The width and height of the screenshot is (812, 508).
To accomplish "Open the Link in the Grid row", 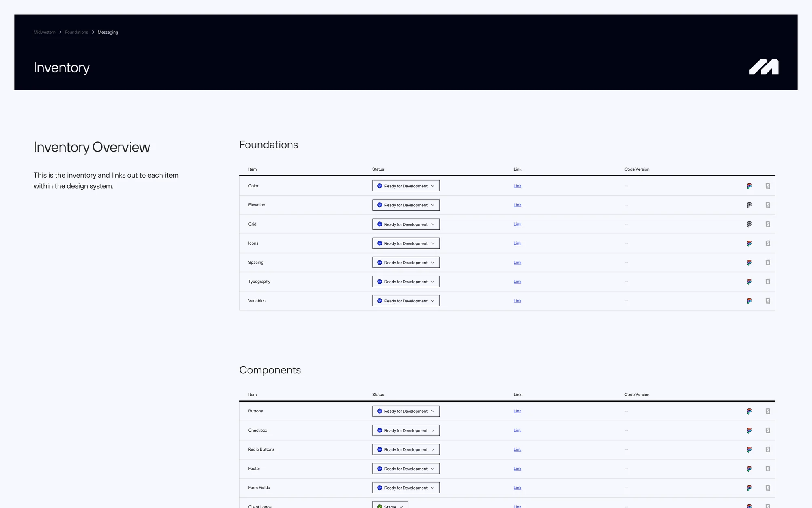I will tap(517, 224).
